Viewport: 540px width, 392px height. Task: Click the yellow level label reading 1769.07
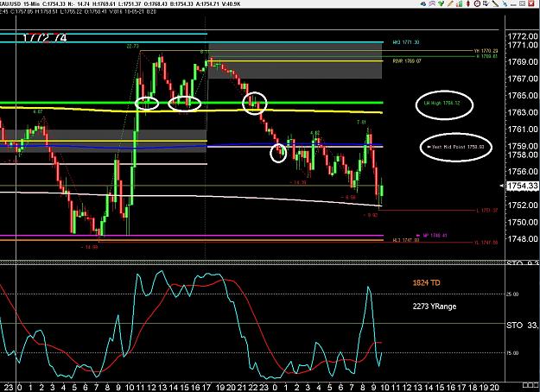tap(407, 61)
